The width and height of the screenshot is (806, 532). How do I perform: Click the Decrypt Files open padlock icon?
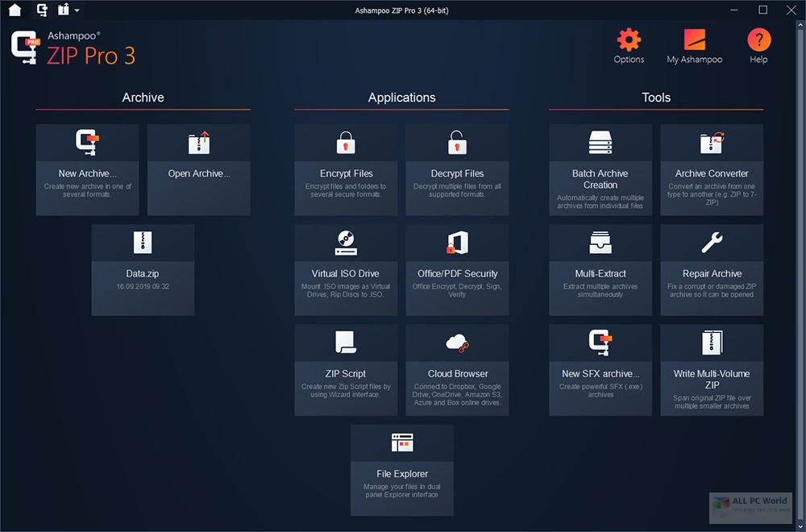(457, 143)
